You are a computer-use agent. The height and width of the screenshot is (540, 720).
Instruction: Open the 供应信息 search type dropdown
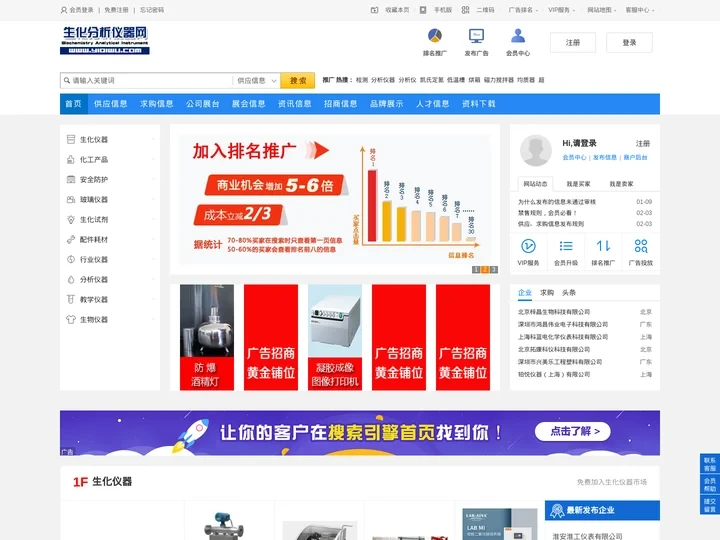tap(257, 80)
